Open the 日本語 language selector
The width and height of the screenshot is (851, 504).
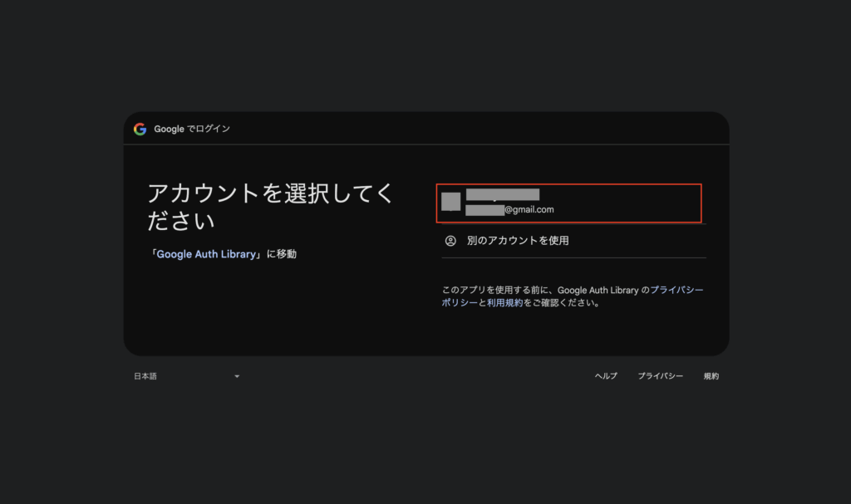[146, 376]
